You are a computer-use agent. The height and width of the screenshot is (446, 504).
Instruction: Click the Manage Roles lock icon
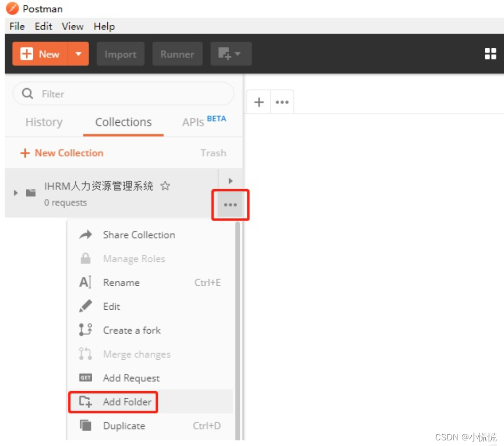[x=86, y=258]
